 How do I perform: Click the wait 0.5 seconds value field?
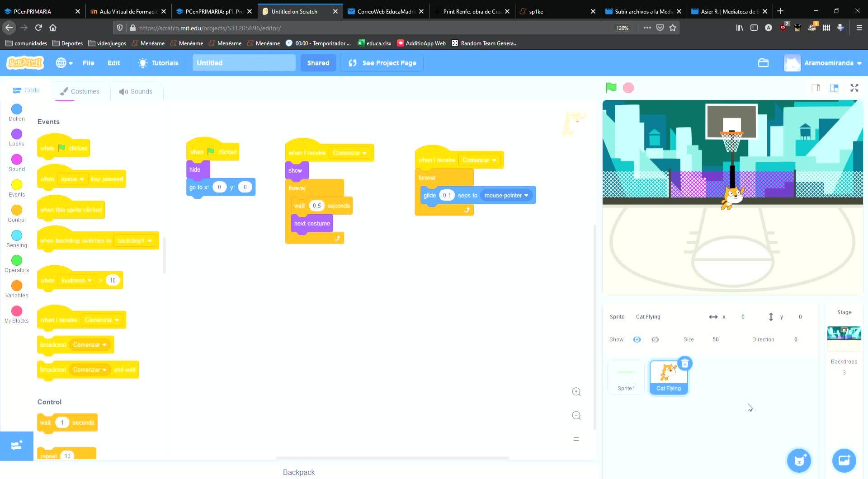tap(316, 206)
